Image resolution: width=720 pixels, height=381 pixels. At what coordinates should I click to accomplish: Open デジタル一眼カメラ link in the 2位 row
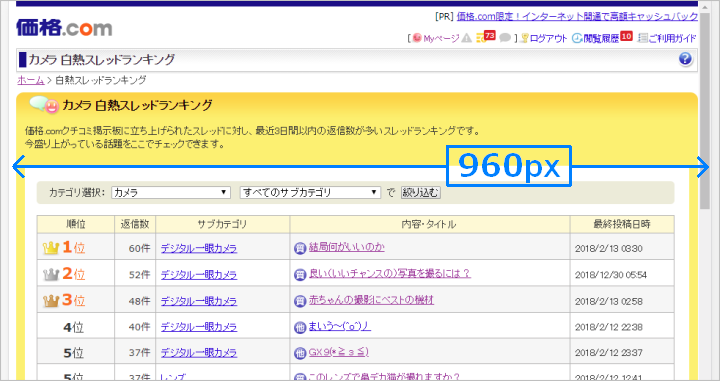[199, 275]
